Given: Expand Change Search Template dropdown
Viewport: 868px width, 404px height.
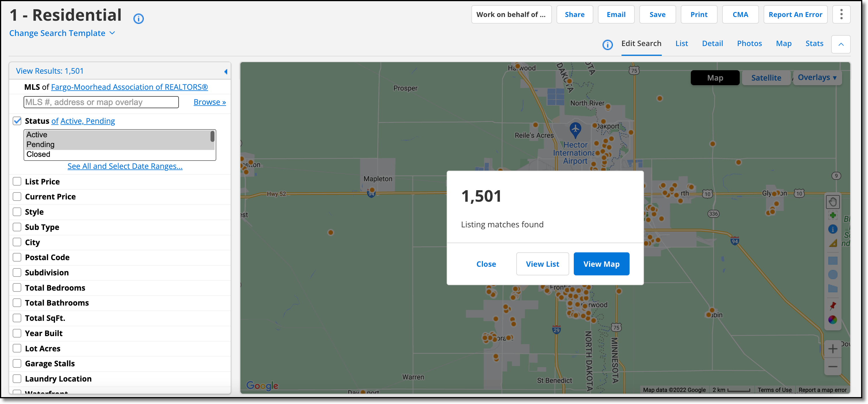Looking at the screenshot, I should 62,33.
